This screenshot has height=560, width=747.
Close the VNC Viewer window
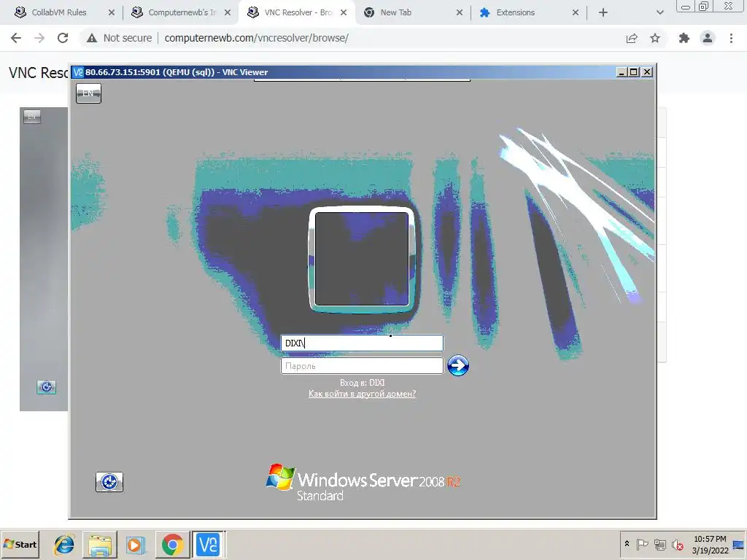coord(647,72)
